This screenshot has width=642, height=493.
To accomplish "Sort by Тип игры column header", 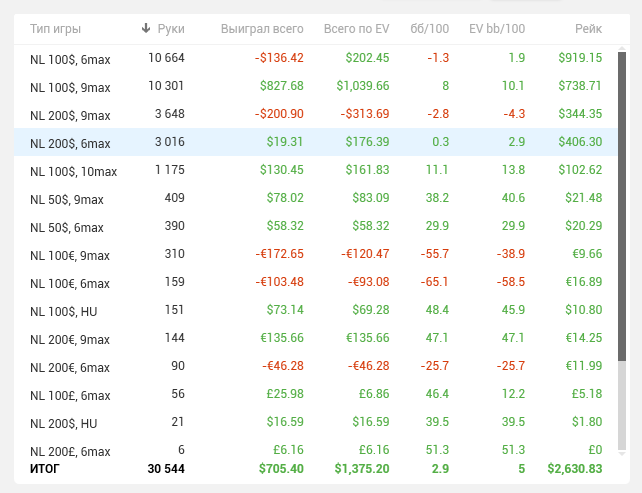I will pyautogui.click(x=55, y=28).
